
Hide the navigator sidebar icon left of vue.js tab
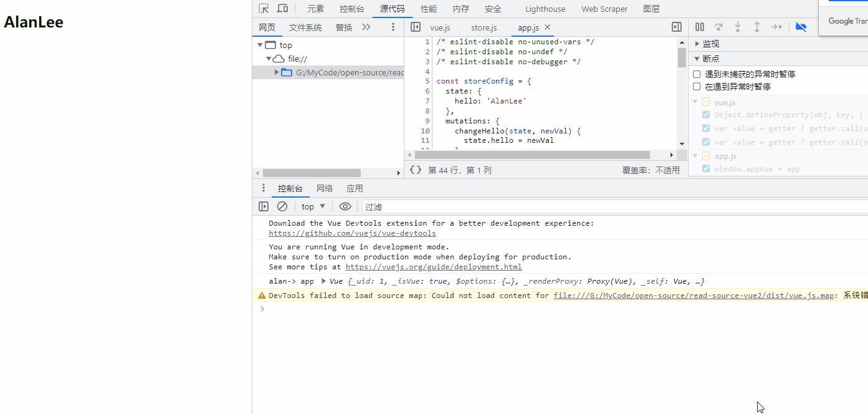click(x=416, y=27)
